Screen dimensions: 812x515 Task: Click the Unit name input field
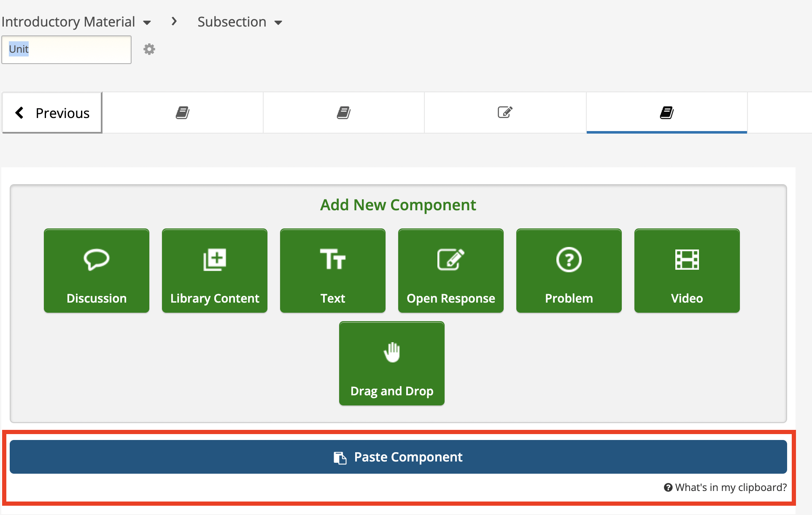click(x=66, y=49)
